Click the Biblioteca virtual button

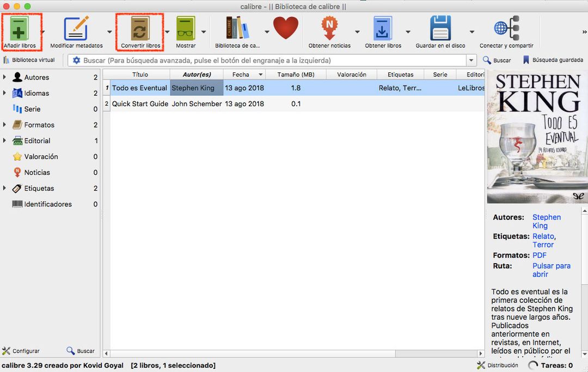click(x=29, y=60)
